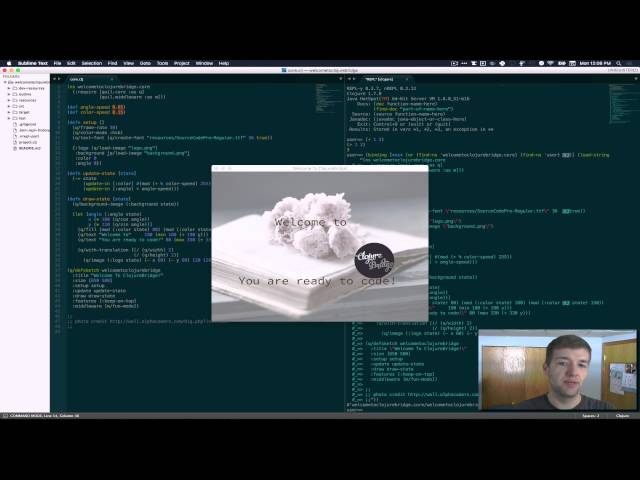Select the src folder icon
The height and width of the screenshot is (480, 640).
[x=15, y=106]
